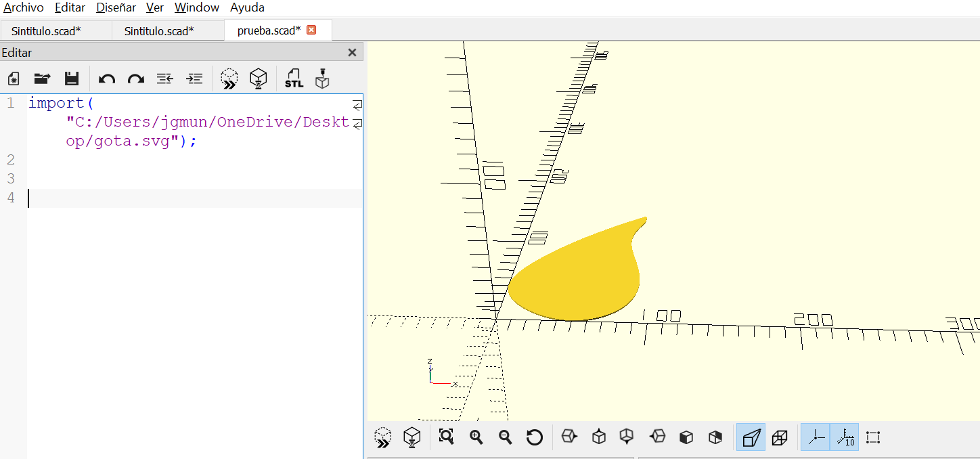This screenshot has width=980, height=459.
Task: Switch to Orthogonal projection
Action: pyautogui.click(x=780, y=437)
